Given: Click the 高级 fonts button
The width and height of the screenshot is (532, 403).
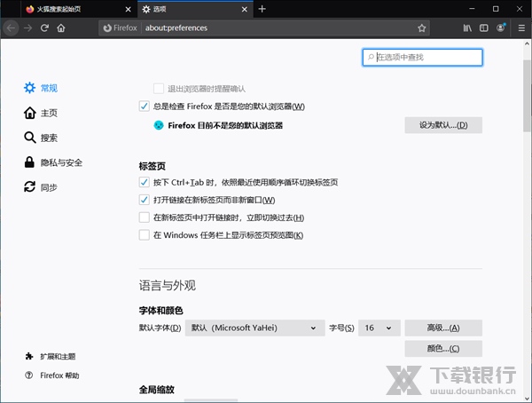Looking at the screenshot, I should (x=442, y=328).
